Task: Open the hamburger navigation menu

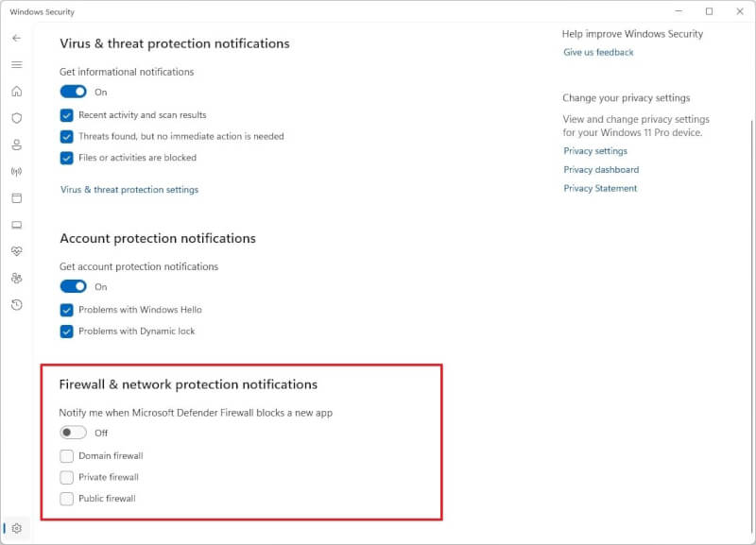Action: tap(16, 64)
